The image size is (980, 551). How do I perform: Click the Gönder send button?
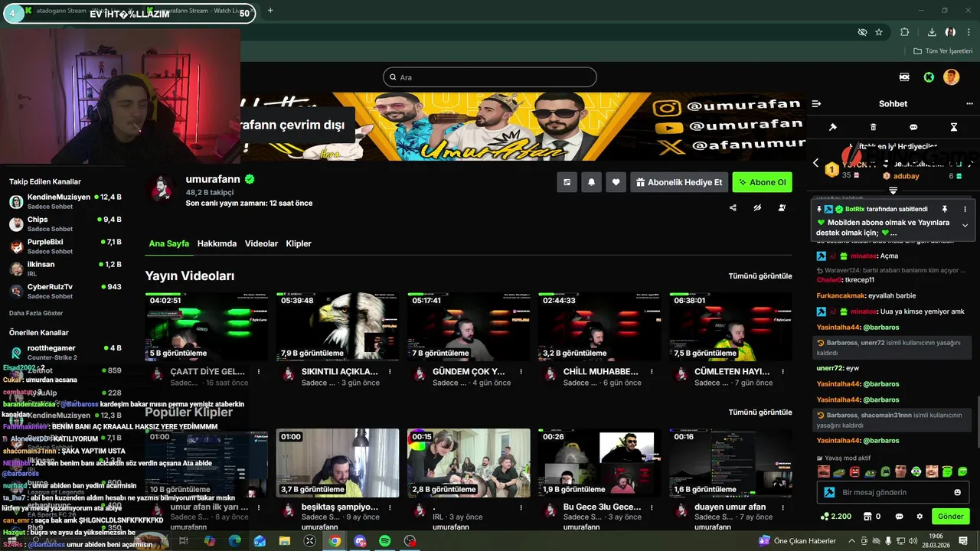coord(950,517)
